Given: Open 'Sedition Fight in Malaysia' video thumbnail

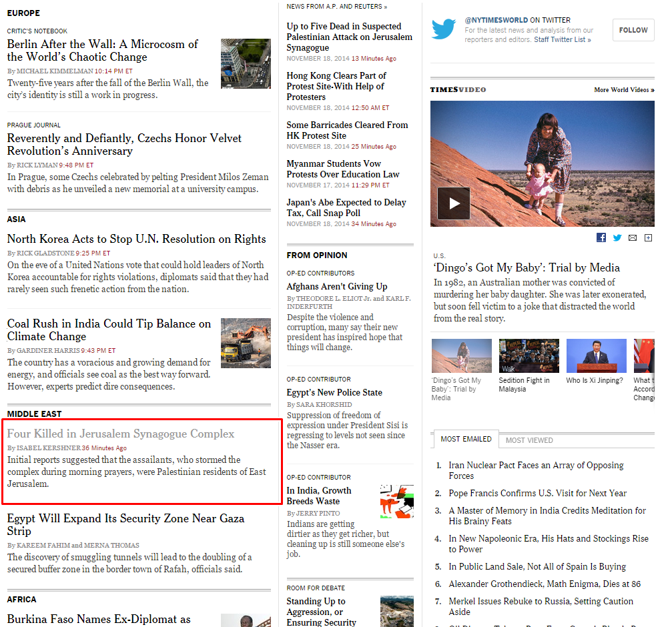Looking at the screenshot, I should click(529, 356).
